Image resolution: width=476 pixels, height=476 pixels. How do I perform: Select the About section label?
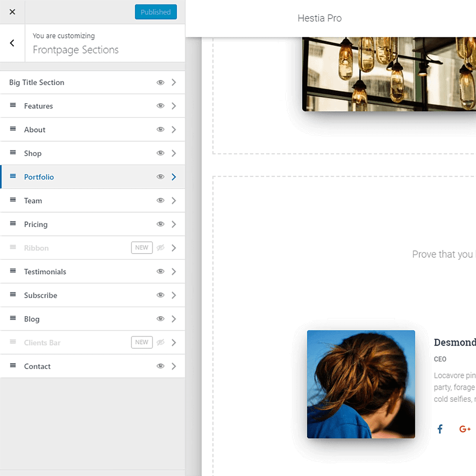35,129
